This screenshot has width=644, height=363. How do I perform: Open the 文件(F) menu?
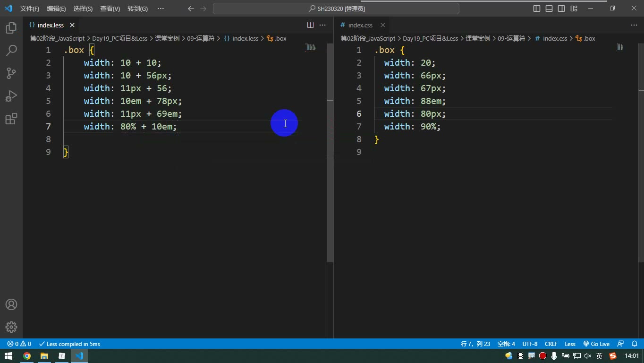click(x=30, y=9)
